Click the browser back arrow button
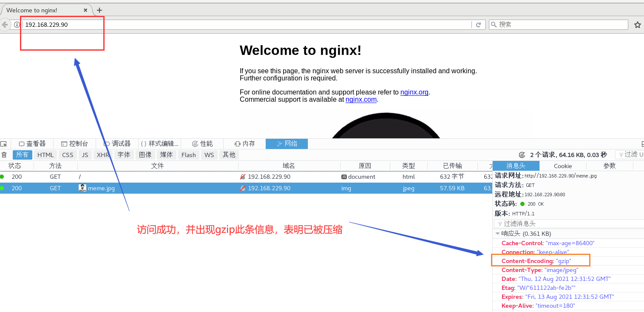Screen dimensions: 644x312 pos(5,25)
